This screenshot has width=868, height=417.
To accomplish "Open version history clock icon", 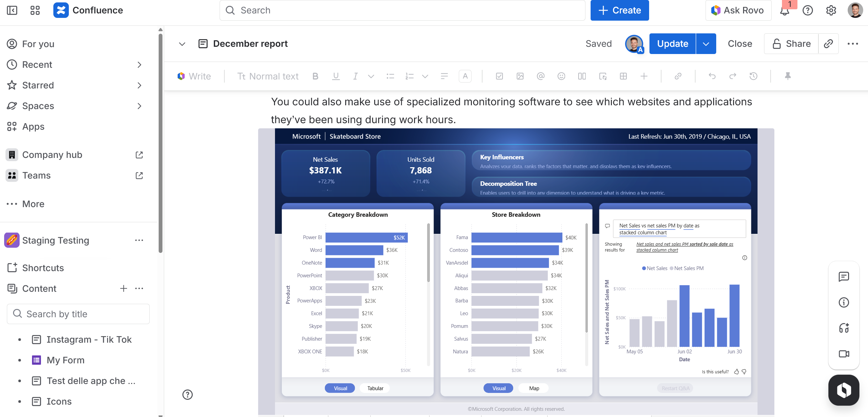I will [753, 76].
